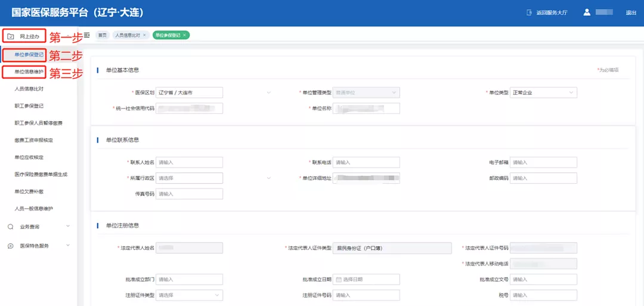Open the 单位类型 dropdown
The height and width of the screenshot is (306, 644).
tap(571, 92)
